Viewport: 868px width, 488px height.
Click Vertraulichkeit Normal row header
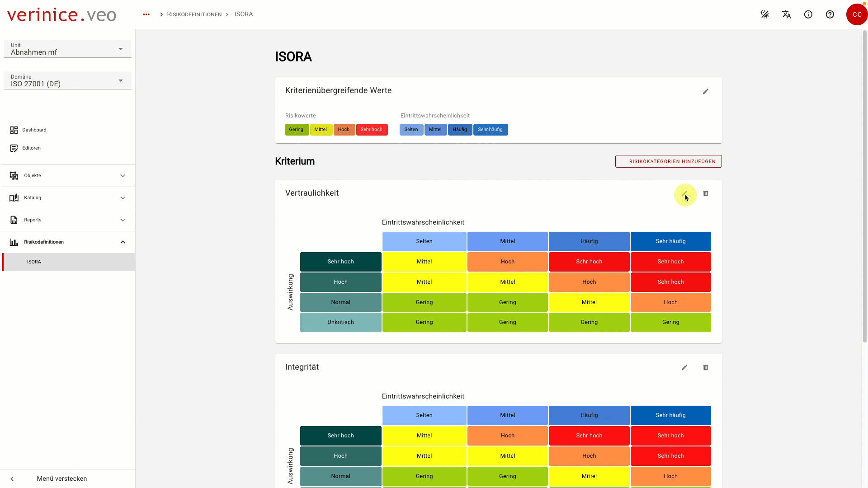(341, 302)
